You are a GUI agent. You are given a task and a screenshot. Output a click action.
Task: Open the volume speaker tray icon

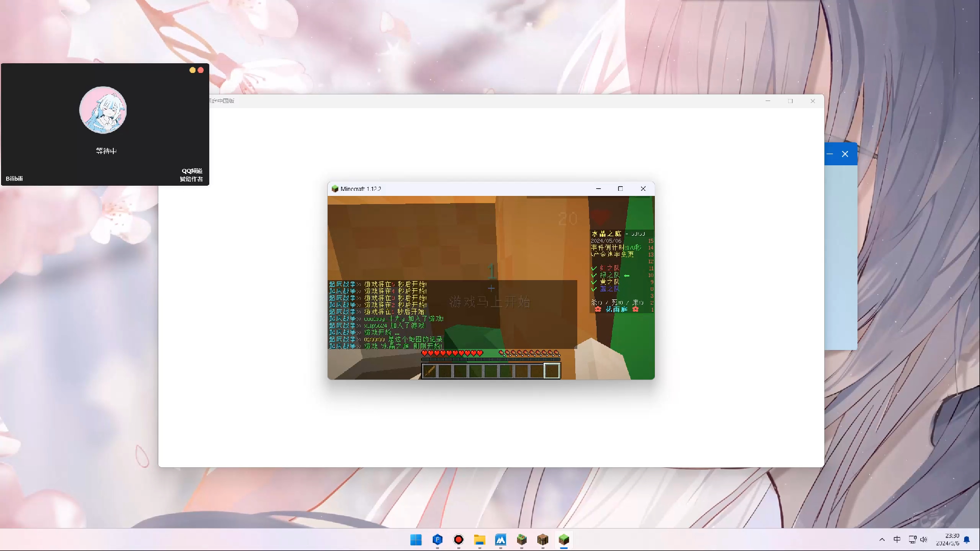pyautogui.click(x=923, y=540)
